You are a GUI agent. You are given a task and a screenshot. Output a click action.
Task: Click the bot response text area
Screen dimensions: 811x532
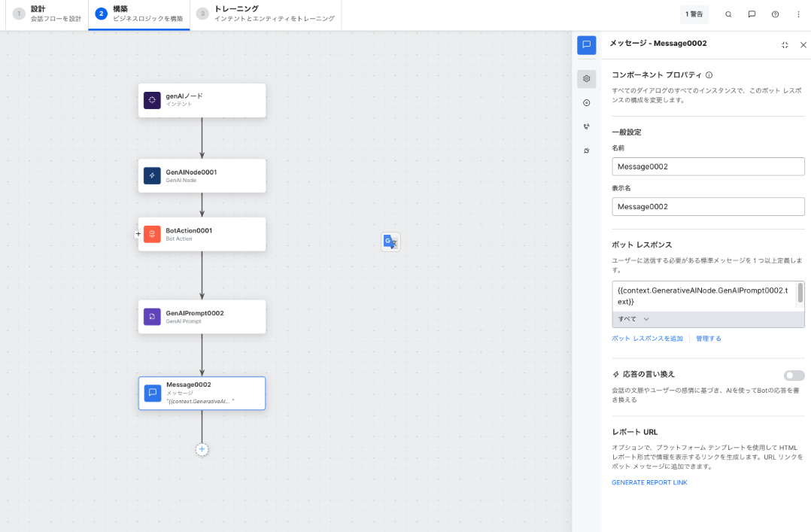click(x=704, y=296)
